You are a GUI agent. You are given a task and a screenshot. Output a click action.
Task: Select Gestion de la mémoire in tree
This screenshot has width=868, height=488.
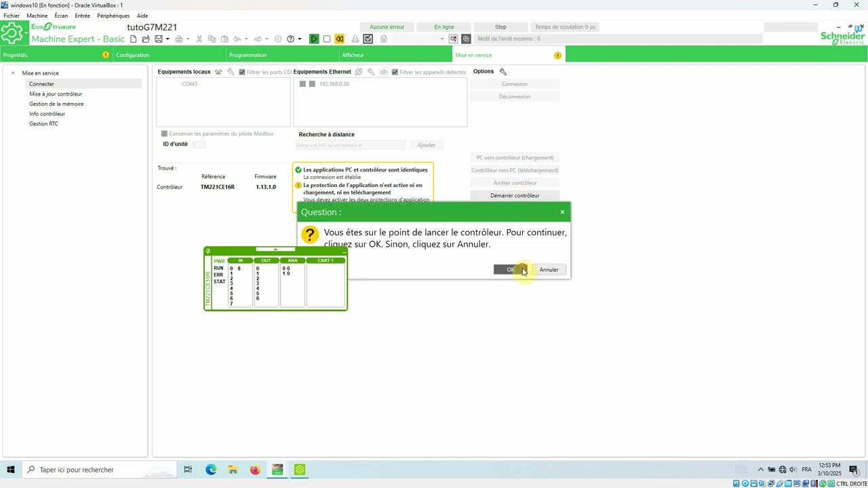coord(56,104)
